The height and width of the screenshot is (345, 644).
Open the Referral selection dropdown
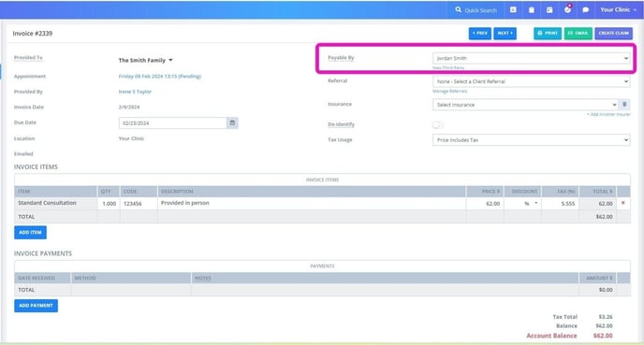(x=531, y=81)
